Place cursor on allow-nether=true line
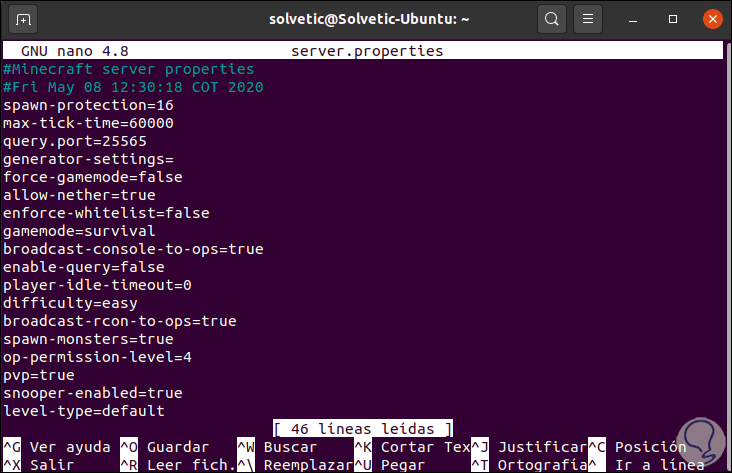Viewport: 732px width, 473px height. (x=79, y=195)
